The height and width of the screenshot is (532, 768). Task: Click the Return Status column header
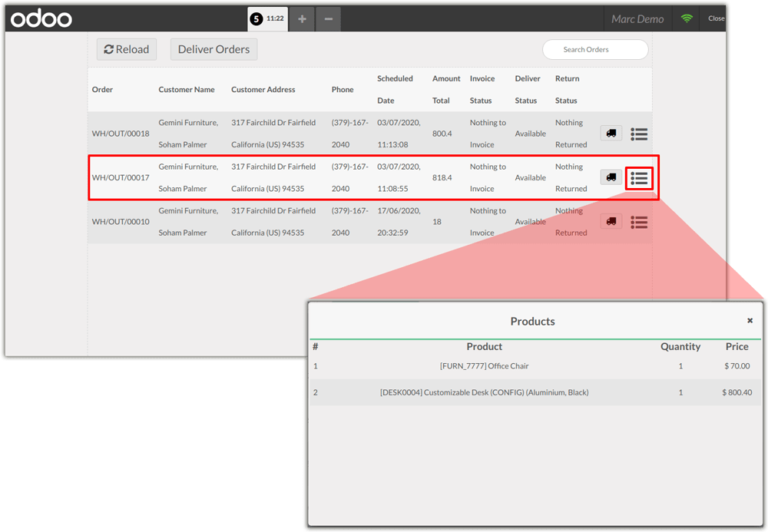(x=568, y=90)
